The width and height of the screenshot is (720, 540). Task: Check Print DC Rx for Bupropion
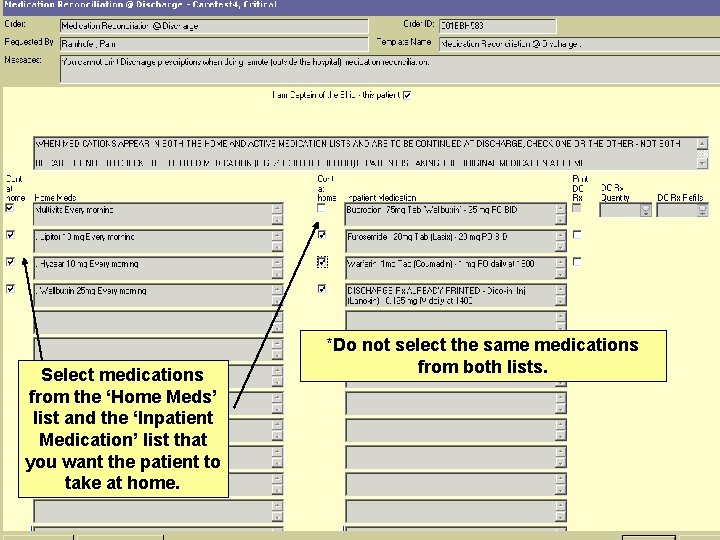(577, 208)
